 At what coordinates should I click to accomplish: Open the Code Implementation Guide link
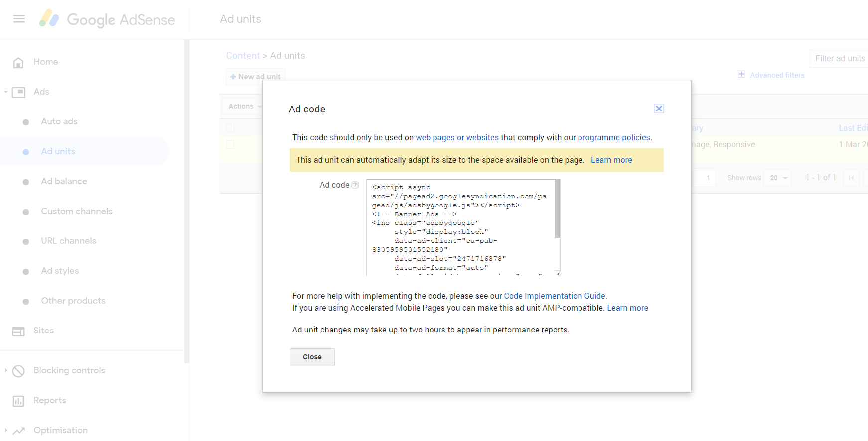coord(555,296)
